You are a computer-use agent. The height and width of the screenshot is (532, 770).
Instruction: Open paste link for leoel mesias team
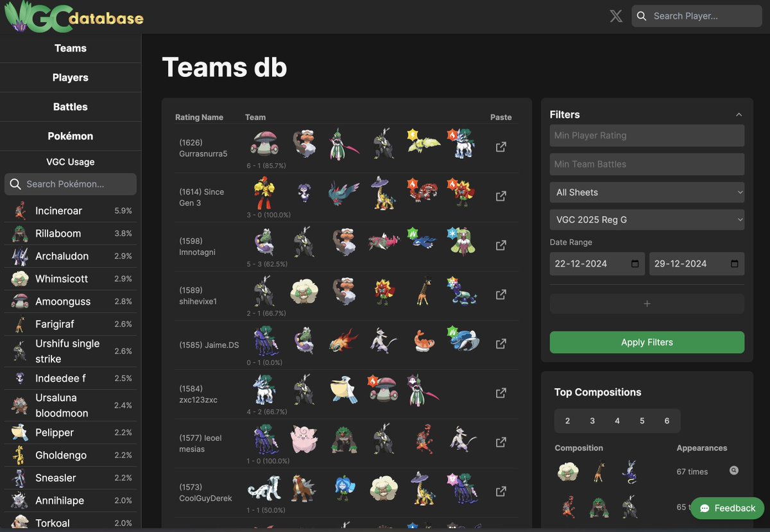501,442
